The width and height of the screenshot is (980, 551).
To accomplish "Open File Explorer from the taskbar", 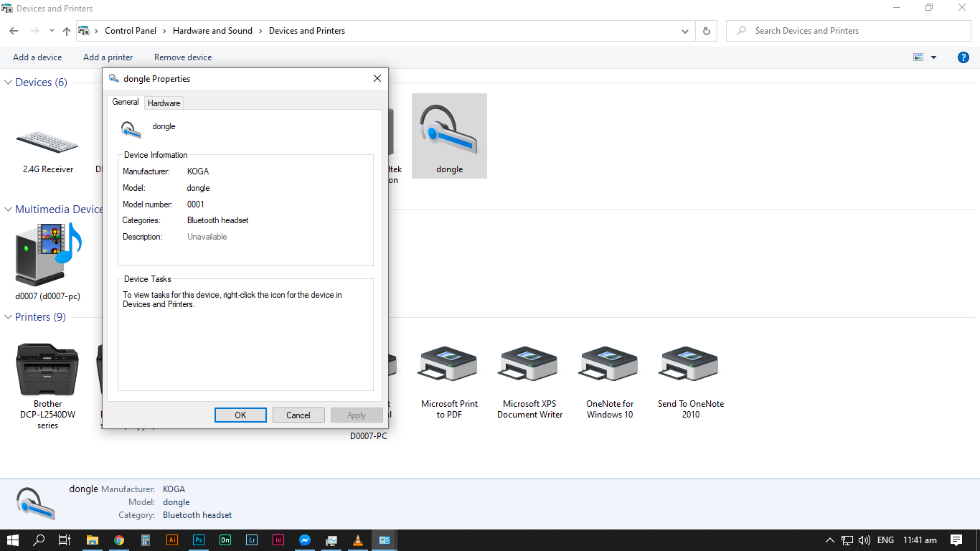I will coord(93,540).
